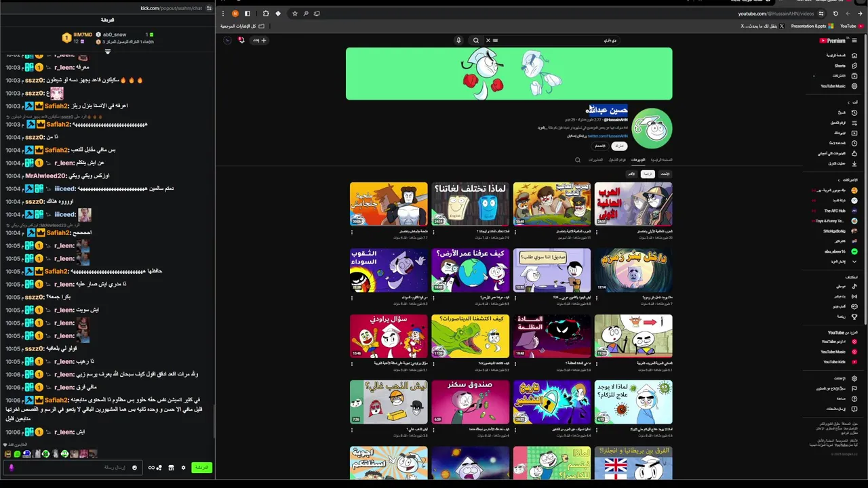868x488 pixels.
Task: Open the site settings tune icon in YouTube address bar
Action: (821, 14)
